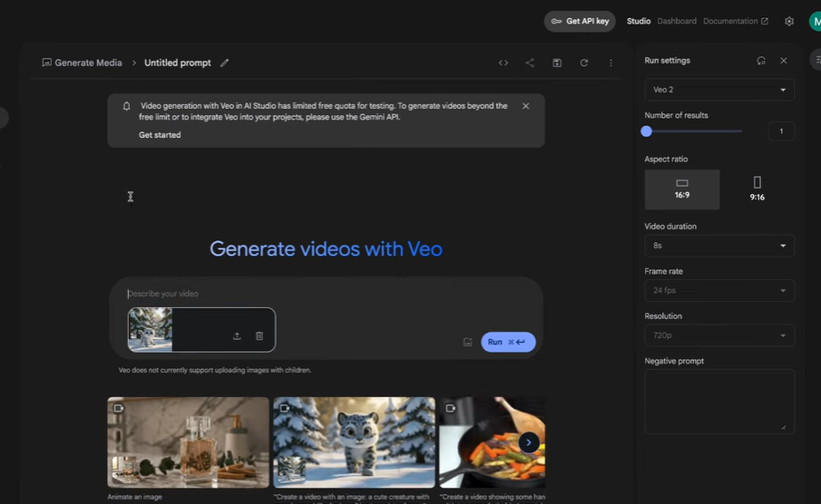
Task: Click the video icon on snow leopard example
Action: tap(285, 408)
